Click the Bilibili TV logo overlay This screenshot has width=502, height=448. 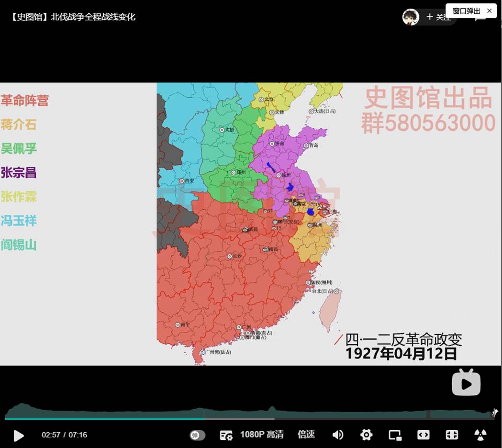pyautogui.click(x=466, y=382)
